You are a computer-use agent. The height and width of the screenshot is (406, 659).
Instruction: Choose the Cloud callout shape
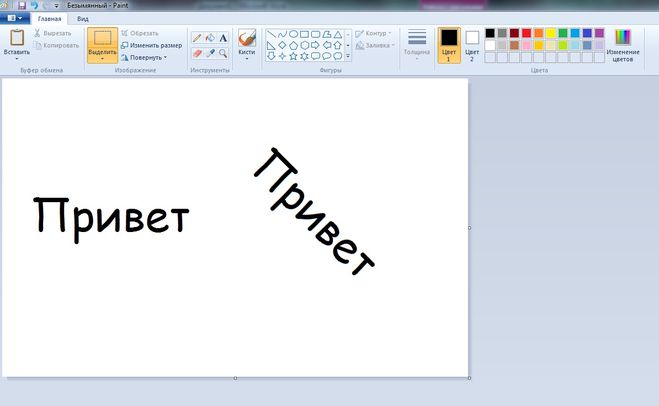pos(337,56)
